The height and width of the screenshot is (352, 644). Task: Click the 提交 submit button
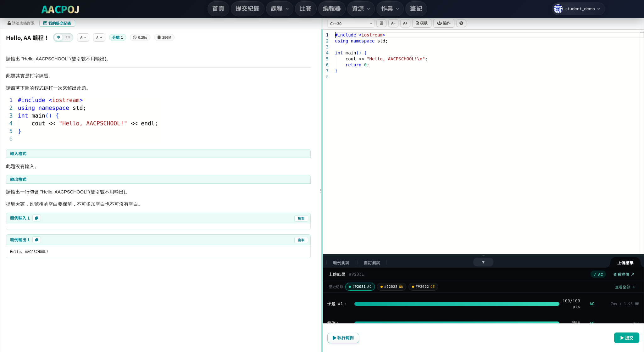627,338
